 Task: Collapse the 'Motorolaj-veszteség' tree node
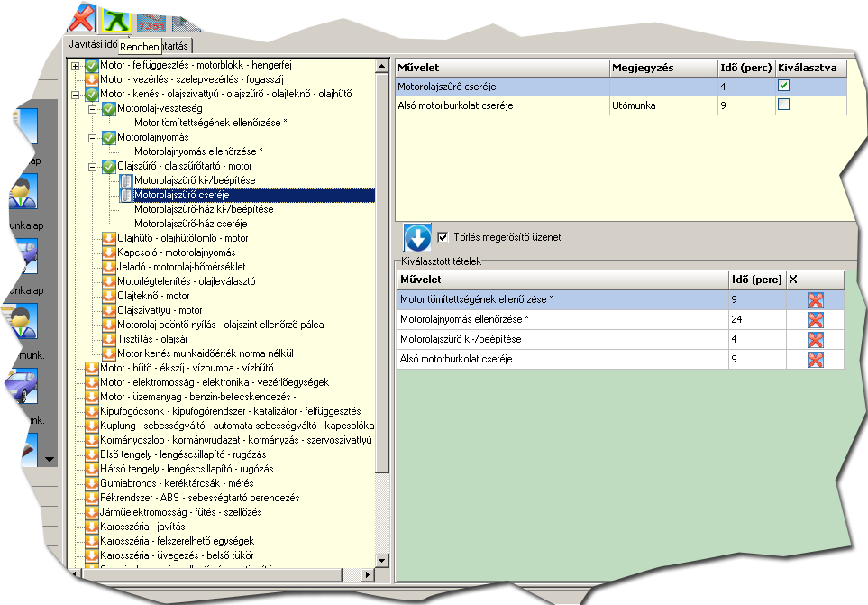92,108
